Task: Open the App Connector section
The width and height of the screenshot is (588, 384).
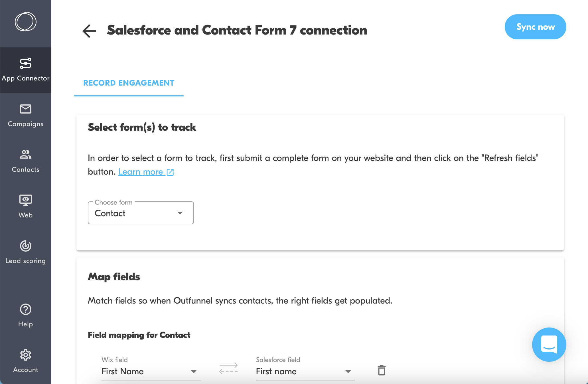Action: point(25,70)
